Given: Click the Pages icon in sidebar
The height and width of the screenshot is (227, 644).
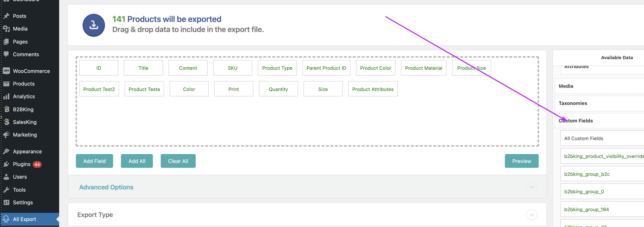Looking at the screenshot, I should pos(7,41).
